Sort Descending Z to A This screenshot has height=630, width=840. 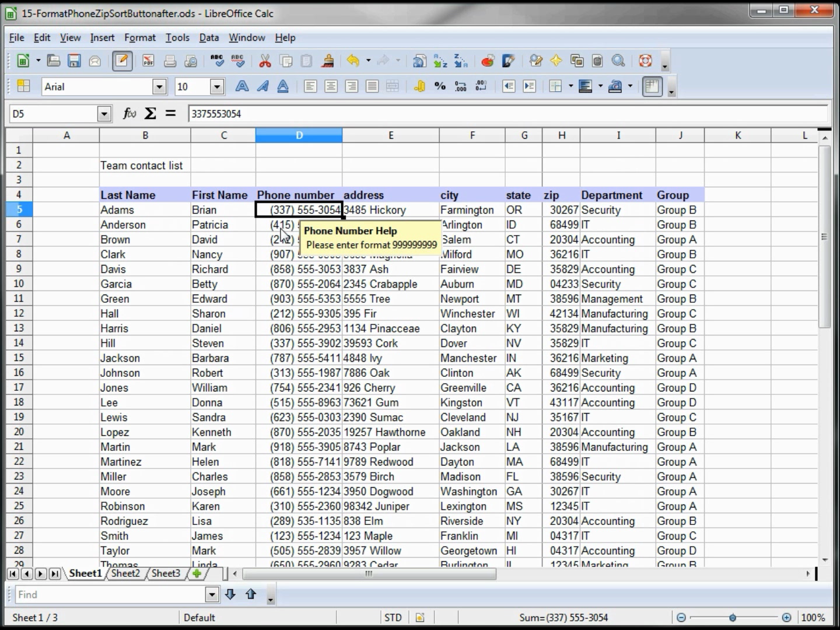point(461,61)
